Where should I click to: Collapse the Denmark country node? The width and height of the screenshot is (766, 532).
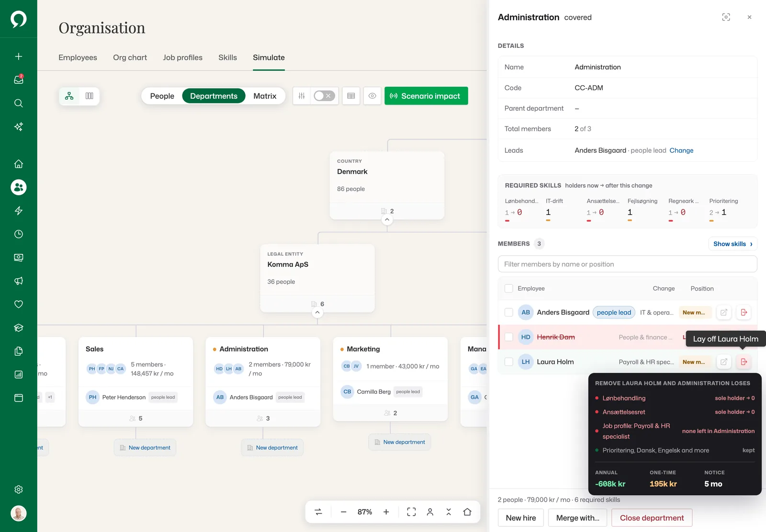tap(387, 220)
